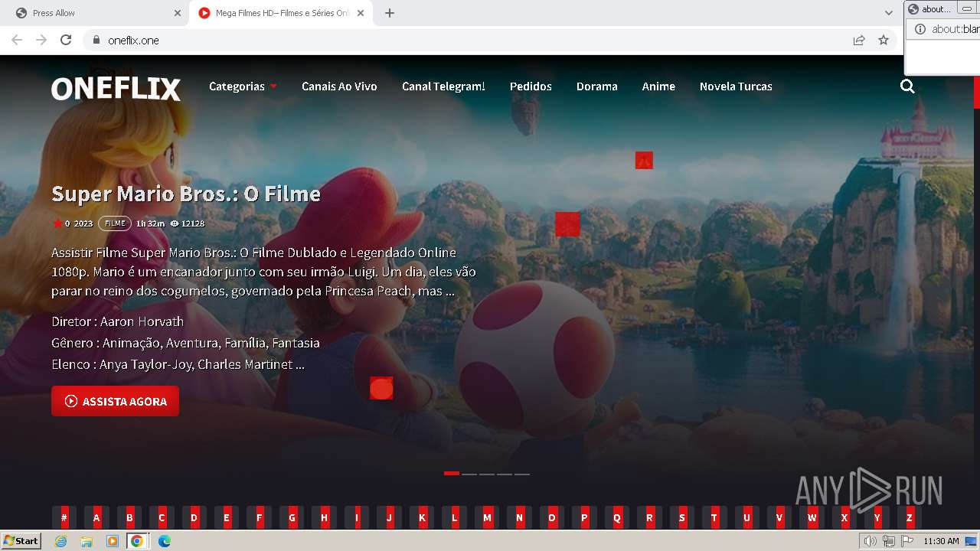Click the ONEFLIX logo

[x=116, y=89]
